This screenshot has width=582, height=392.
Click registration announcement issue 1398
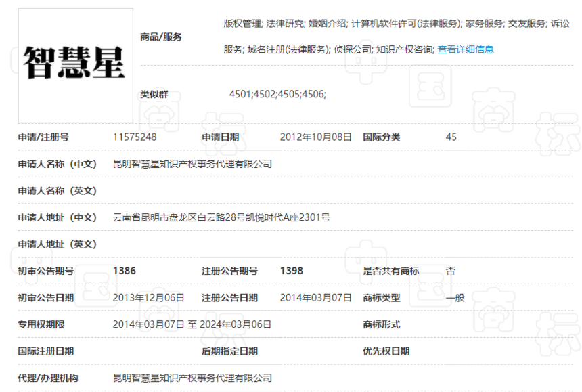(x=292, y=271)
